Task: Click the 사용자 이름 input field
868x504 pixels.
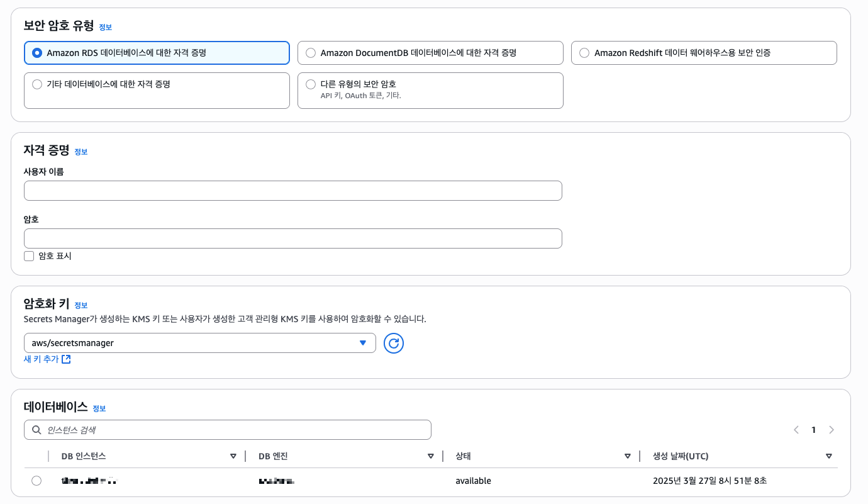Action: [x=292, y=191]
